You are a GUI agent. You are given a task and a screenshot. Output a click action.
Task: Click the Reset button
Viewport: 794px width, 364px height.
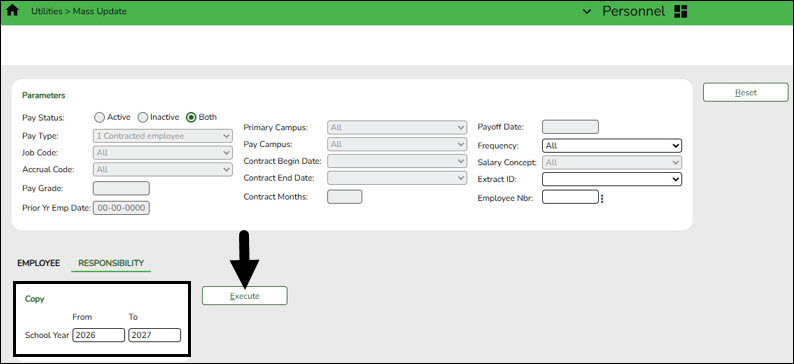[745, 93]
